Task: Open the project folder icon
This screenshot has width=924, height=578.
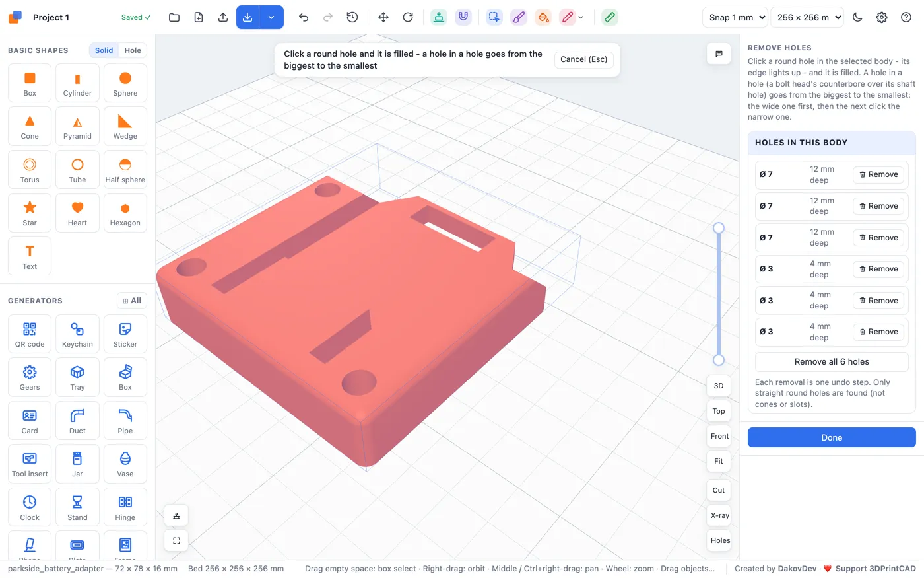Action: tap(174, 17)
